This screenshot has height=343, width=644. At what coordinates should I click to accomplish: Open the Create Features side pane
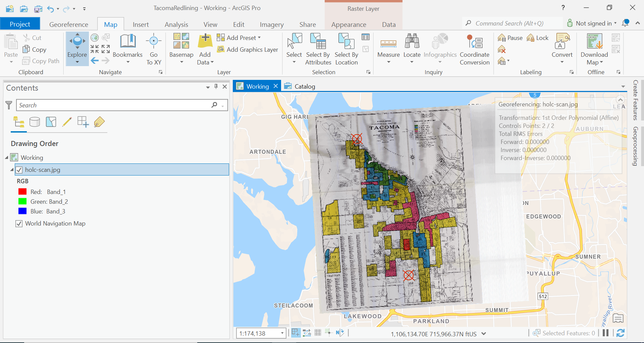coord(635,100)
